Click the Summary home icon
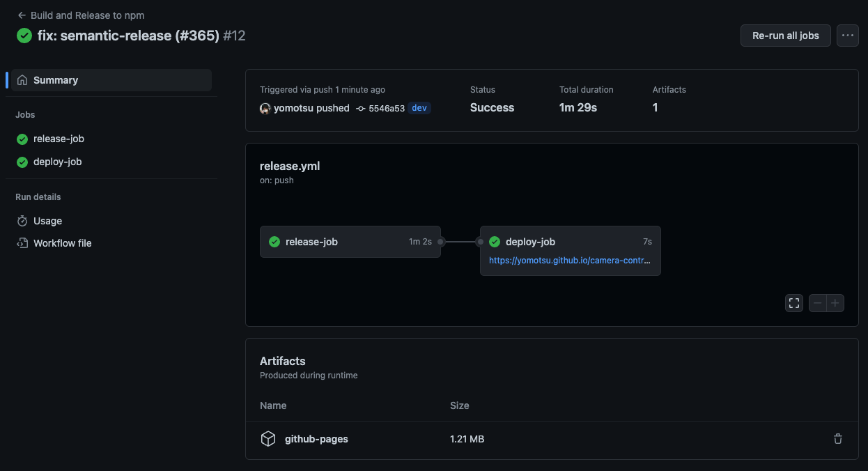 (x=22, y=80)
